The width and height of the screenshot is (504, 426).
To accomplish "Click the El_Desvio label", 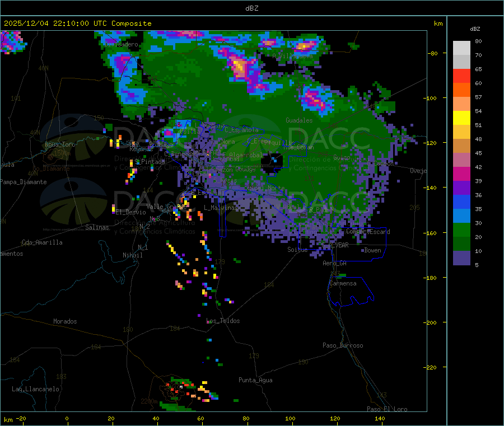I will tap(131, 212).
